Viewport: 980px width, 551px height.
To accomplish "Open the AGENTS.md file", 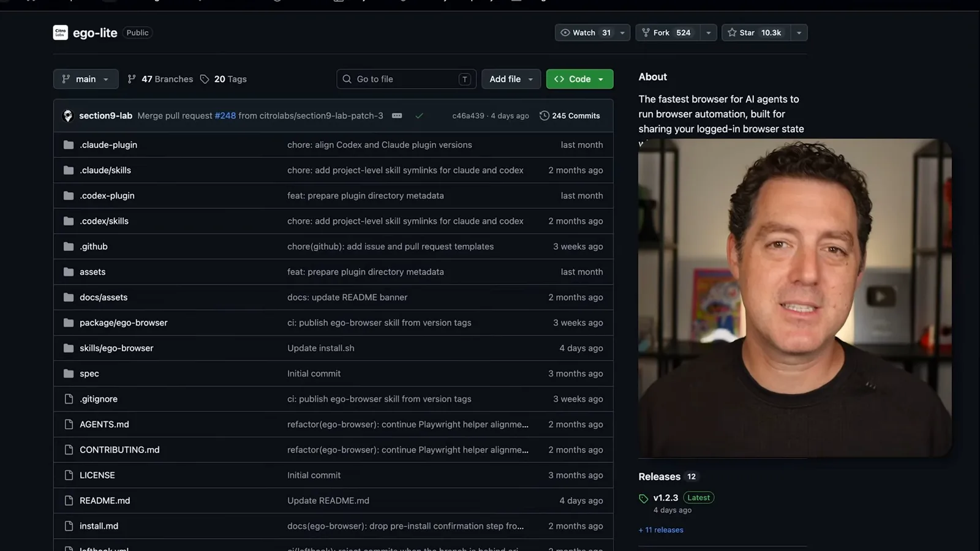I will [104, 424].
